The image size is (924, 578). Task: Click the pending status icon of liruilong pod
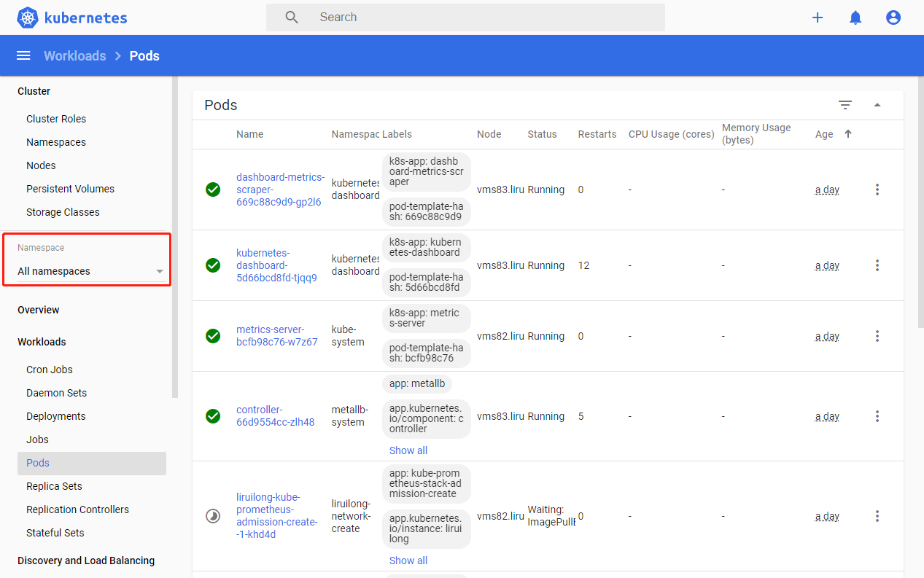(x=213, y=516)
